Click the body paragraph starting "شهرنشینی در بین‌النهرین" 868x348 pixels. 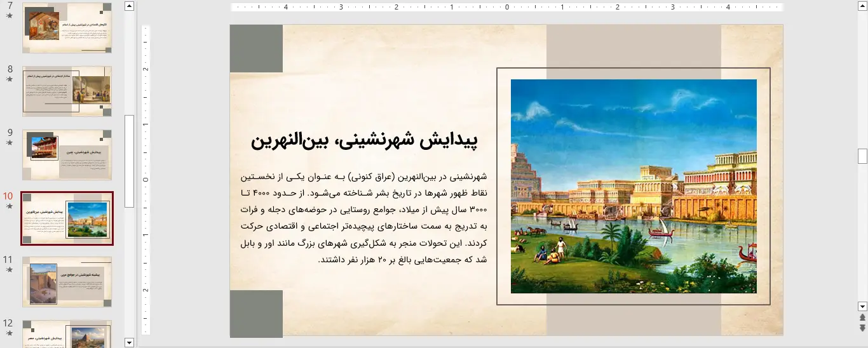coord(364,217)
